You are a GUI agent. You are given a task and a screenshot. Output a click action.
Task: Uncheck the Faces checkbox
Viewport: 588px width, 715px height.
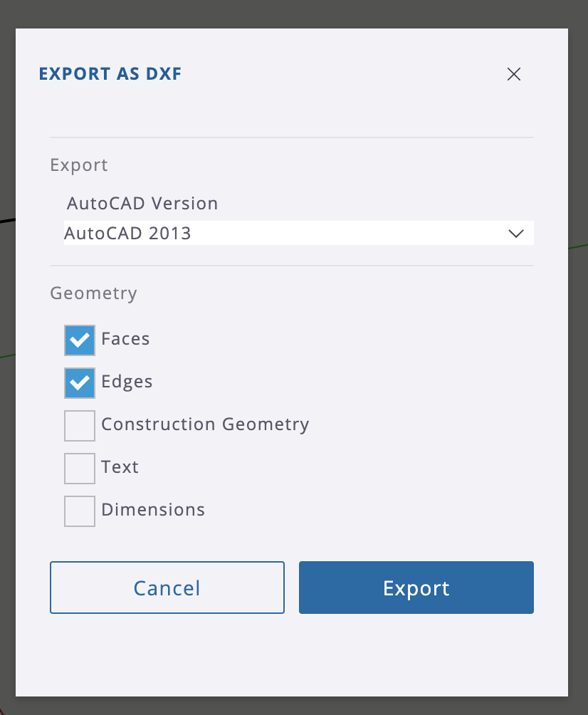coord(80,340)
